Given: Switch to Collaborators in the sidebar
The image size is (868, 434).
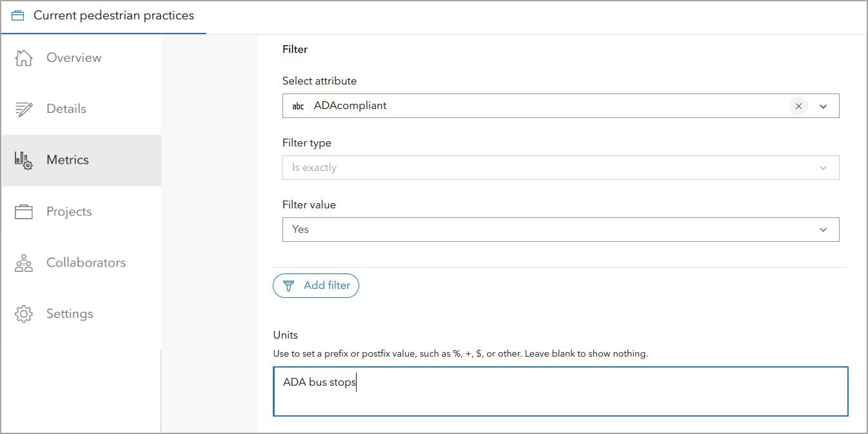Looking at the screenshot, I should pos(86,263).
